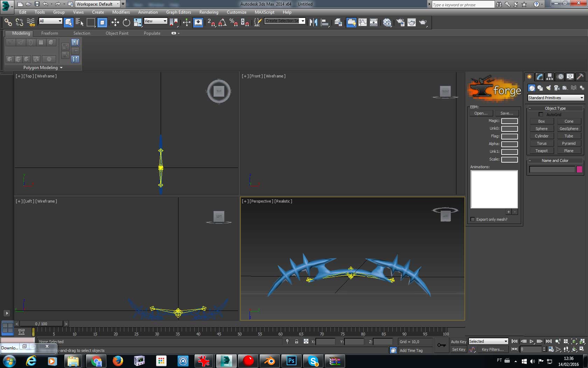588x368 pixels.
Task: Click the pink object color swatch
Action: pos(579,170)
